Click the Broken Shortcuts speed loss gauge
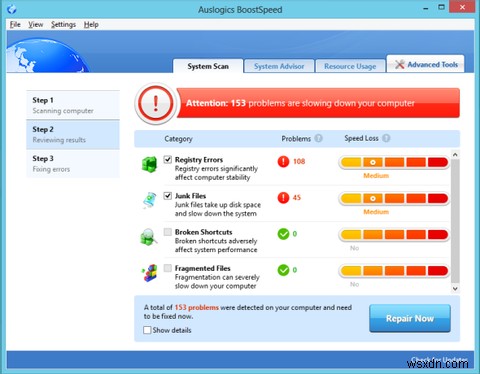 (x=394, y=234)
